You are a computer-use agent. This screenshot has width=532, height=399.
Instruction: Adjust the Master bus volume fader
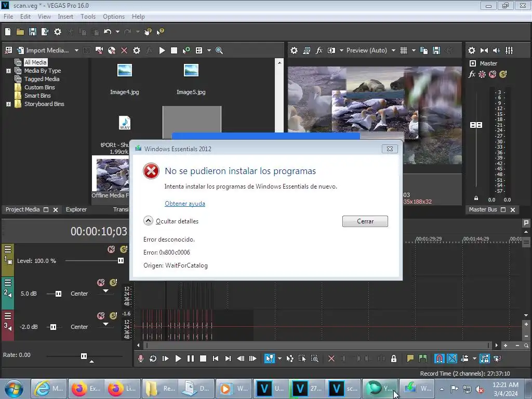tap(476, 125)
